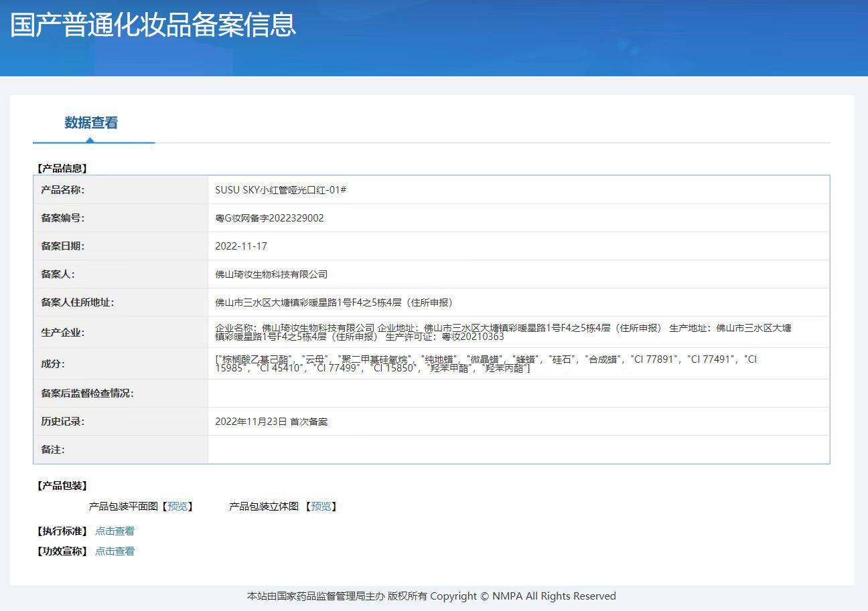
Task: Click the 【执行标准】 label
Action: [62, 531]
